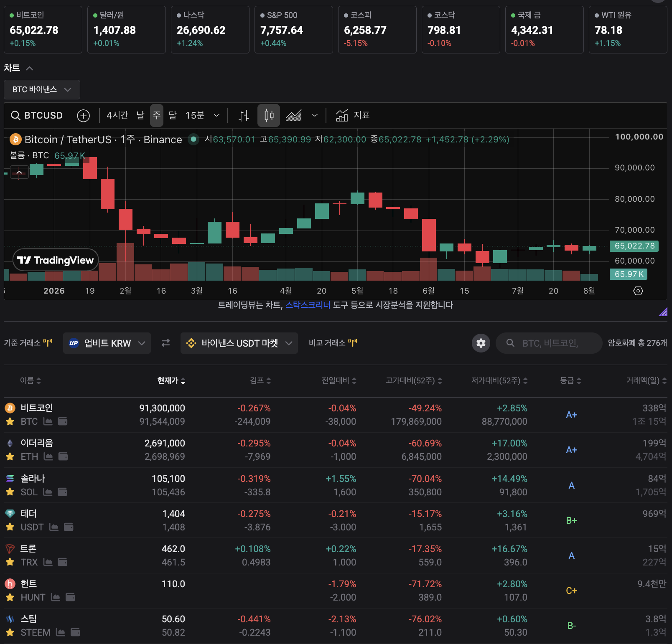Toggle the favorite star for SOL
Viewport: 672px width, 644px height.
10,492
